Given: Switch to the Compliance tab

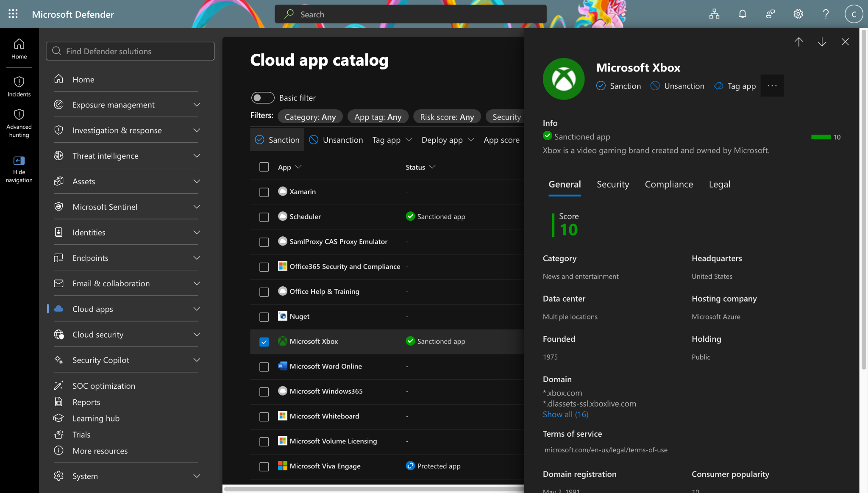Looking at the screenshot, I should point(669,184).
